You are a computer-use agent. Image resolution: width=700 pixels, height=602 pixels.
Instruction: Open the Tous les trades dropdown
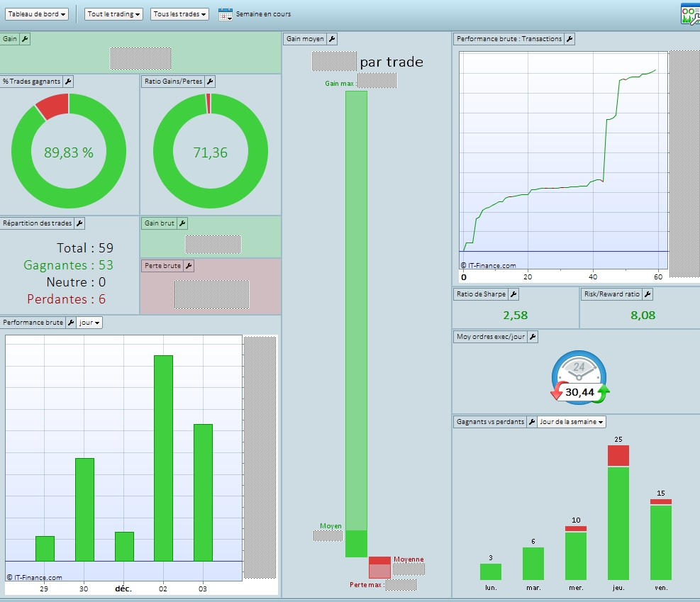[179, 14]
